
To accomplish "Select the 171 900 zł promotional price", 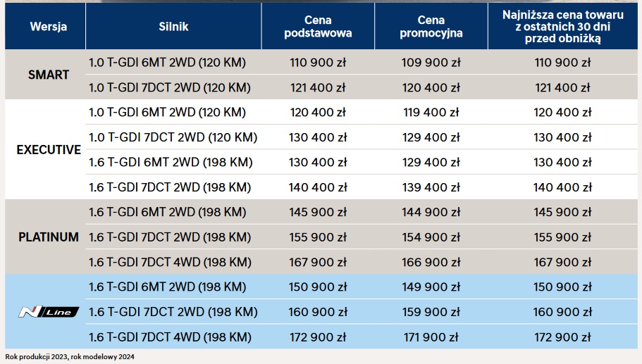I will [431, 337].
